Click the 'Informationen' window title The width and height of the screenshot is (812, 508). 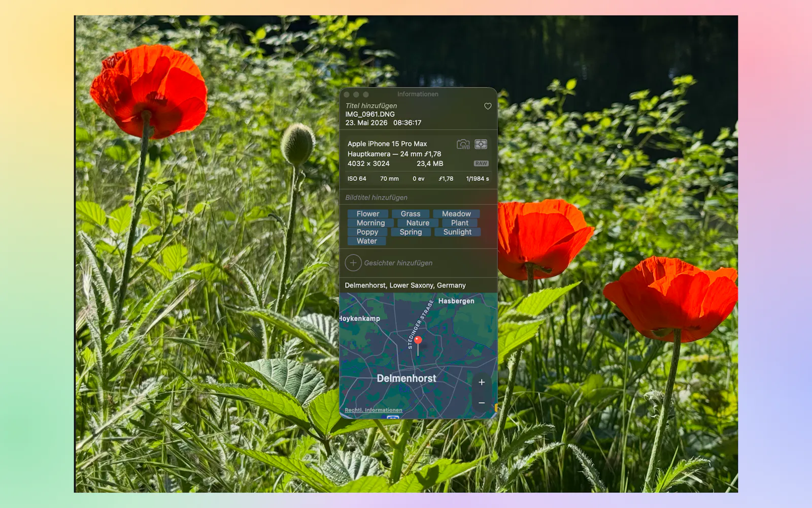(418, 94)
